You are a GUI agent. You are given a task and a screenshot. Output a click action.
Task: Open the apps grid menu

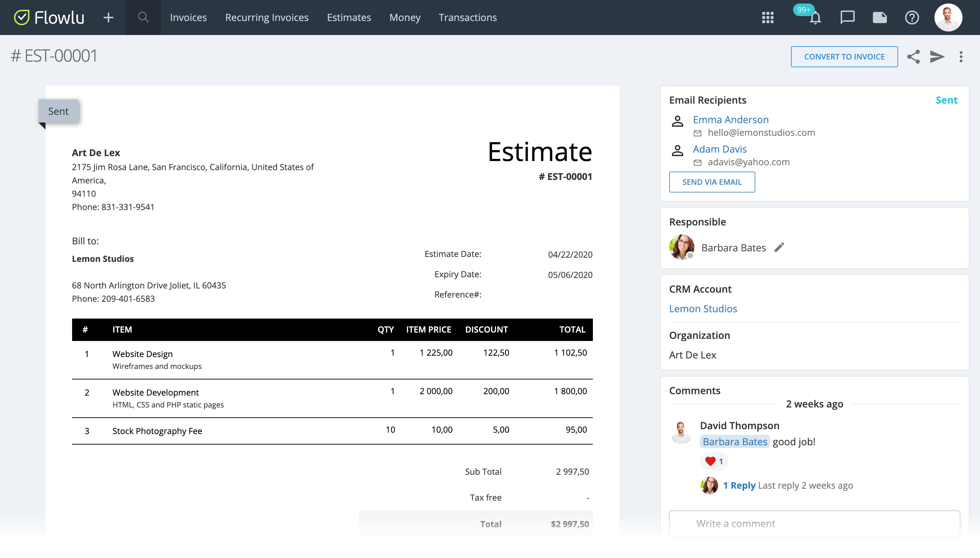768,17
